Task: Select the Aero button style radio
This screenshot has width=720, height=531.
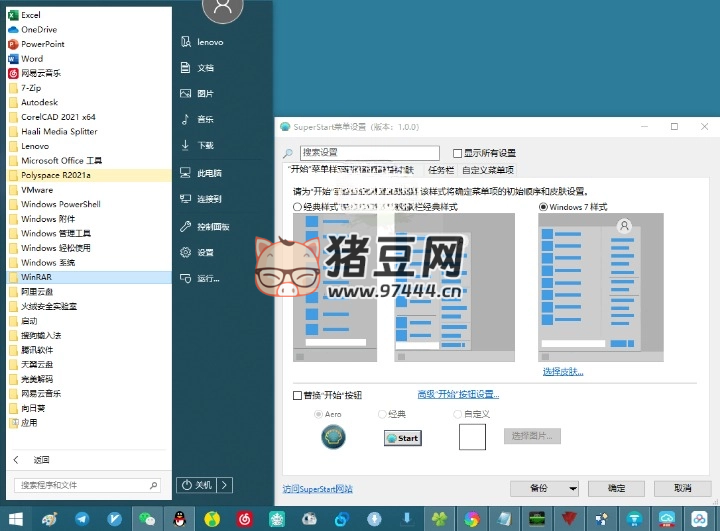Action: click(318, 414)
